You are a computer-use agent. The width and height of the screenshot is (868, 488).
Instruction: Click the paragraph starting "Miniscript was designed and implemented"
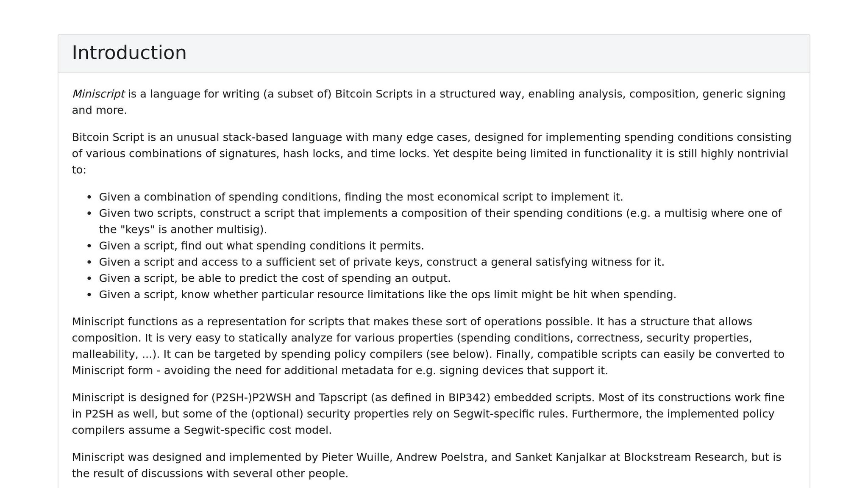[426, 465]
